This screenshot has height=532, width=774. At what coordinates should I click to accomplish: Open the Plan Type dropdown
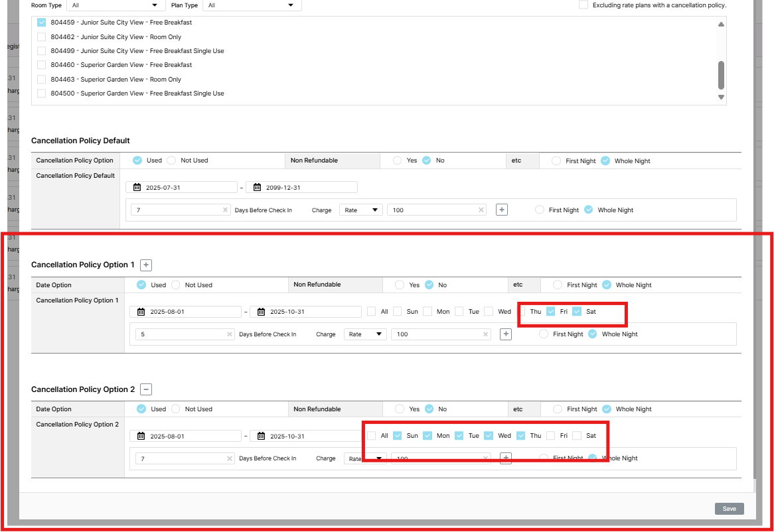click(252, 5)
